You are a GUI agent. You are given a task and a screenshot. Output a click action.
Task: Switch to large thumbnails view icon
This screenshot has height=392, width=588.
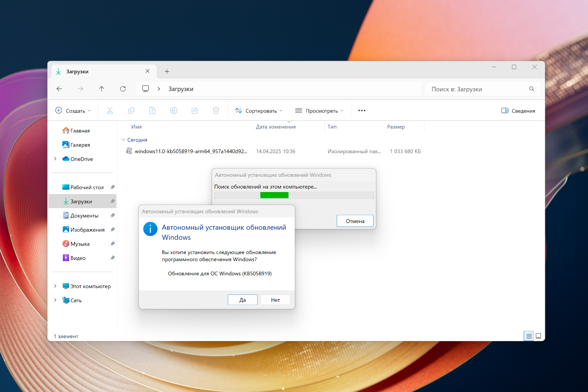point(539,336)
